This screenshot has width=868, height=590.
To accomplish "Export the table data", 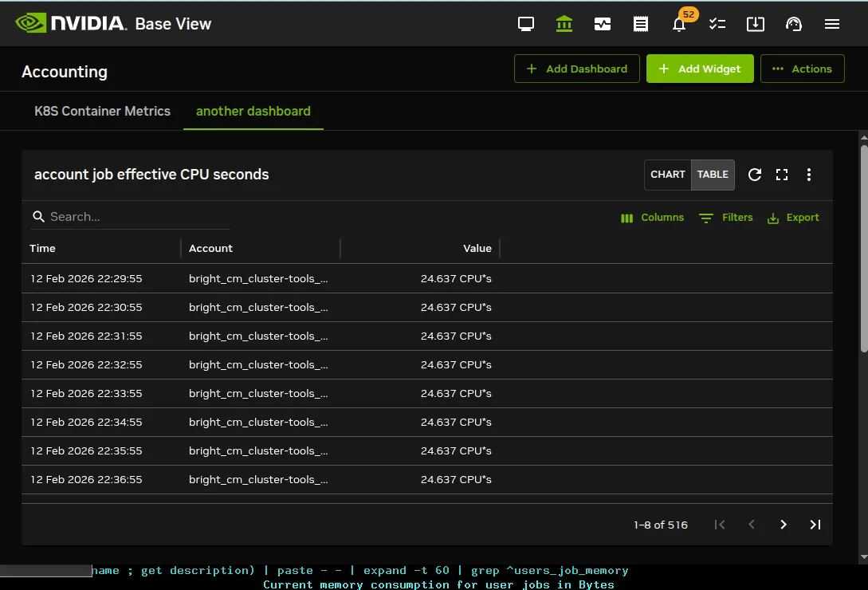I will (x=793, y=218).
